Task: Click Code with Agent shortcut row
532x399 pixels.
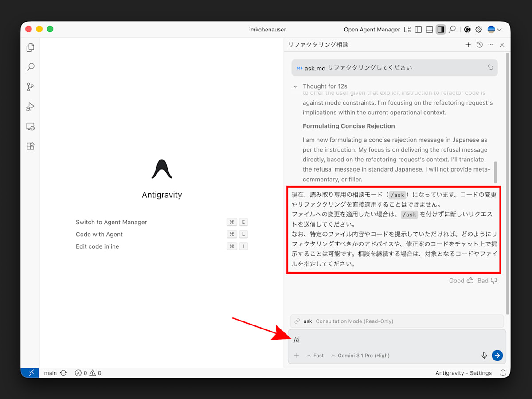Action: (x=162, y=234)
